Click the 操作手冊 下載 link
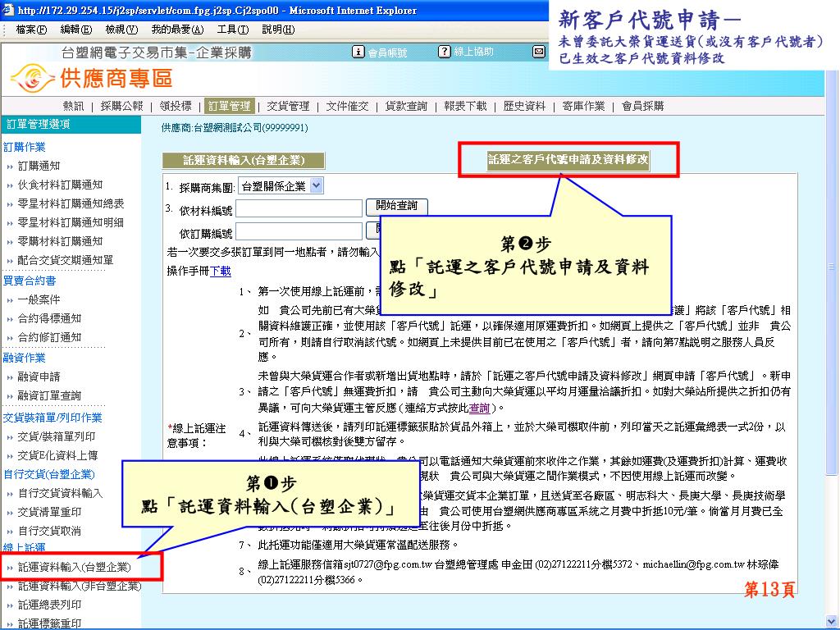This screenshot has height=630, width=840. click(x=220, y=271)
